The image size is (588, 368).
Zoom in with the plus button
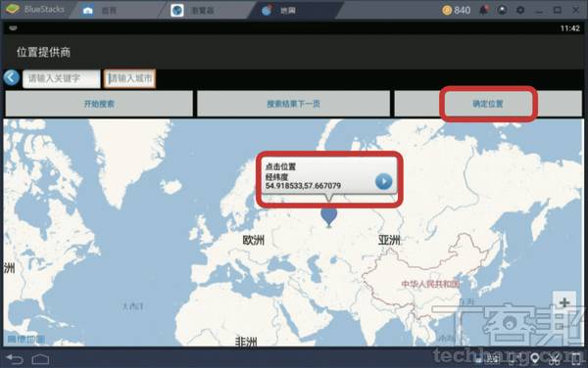click(x=564, y=302)
